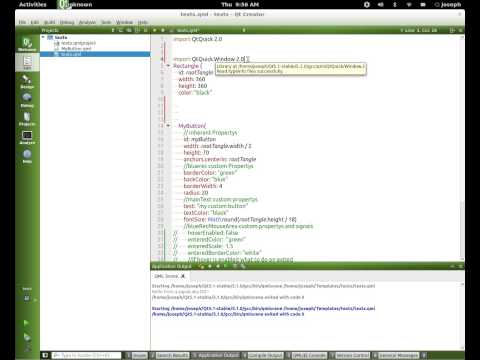Go back in editor navigation history
The width and height of the screenshot is (480, 360).
click(155, 30)
